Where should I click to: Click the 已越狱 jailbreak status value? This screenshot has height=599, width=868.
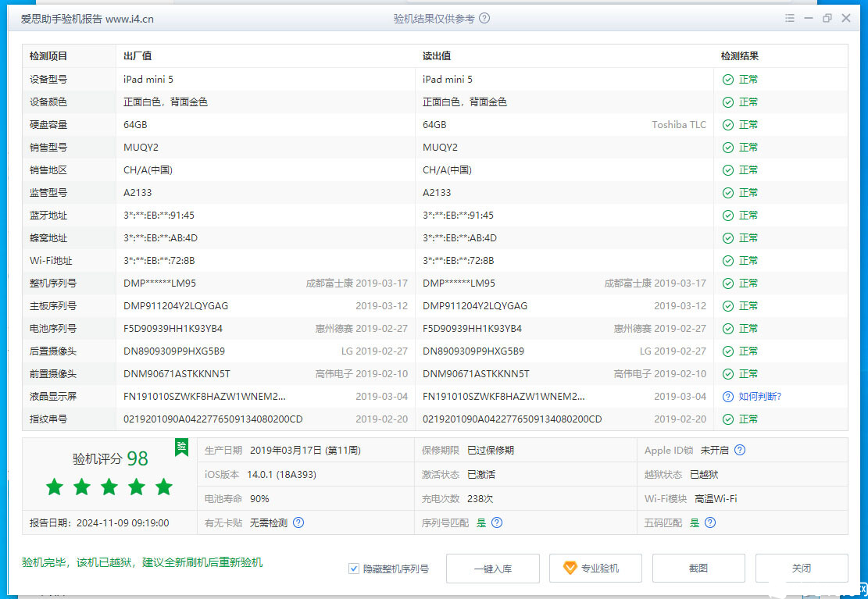[x=704, y=475]
